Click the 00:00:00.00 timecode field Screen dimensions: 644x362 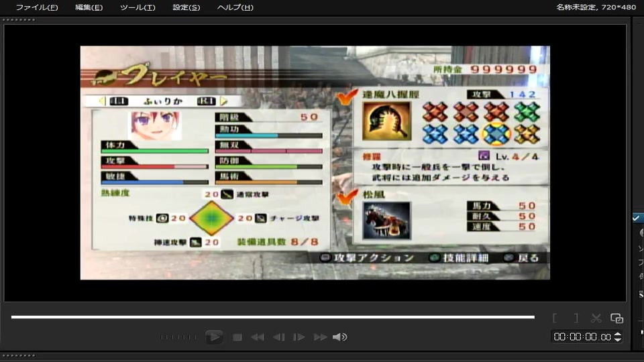pyautogui.click(x=582, y=337)
